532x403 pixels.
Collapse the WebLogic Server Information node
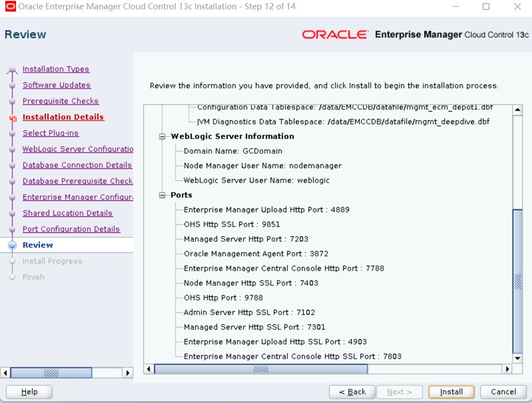click(x=162, y=136)
